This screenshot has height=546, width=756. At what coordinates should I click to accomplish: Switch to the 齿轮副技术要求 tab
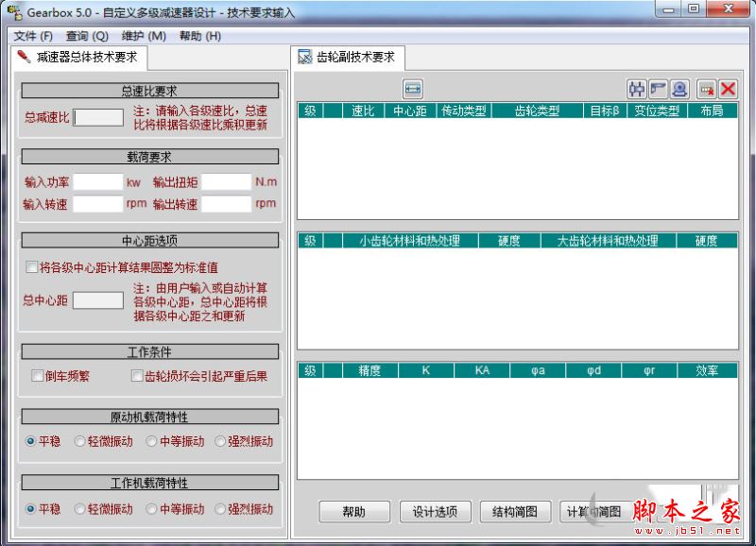[x=350, y=57]
